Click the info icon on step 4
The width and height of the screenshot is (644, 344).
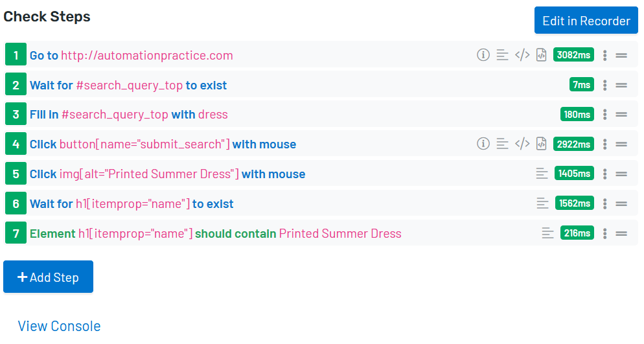tap(483, 144)
